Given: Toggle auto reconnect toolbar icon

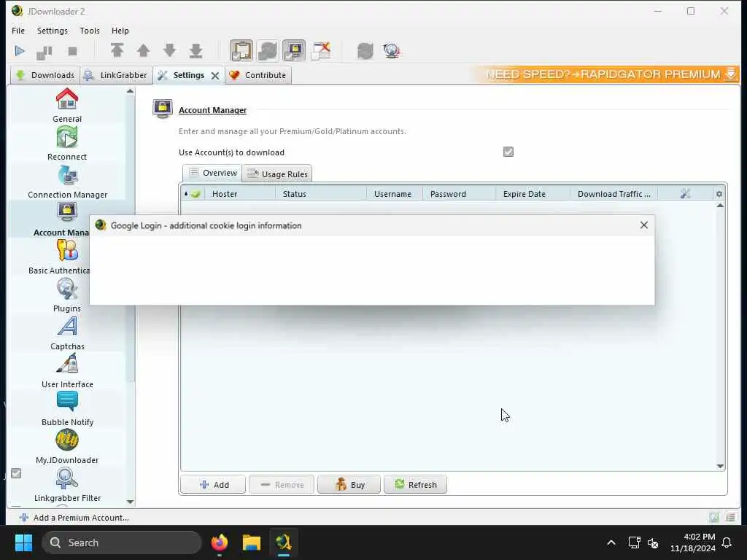Looking at the screenshot, I should click(x=268, y=51).
